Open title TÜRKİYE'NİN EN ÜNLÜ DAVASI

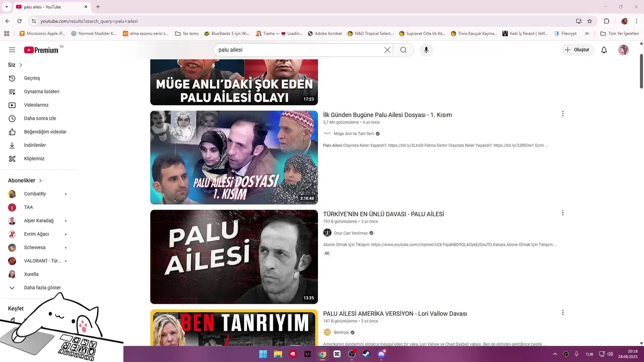[383, 214]
